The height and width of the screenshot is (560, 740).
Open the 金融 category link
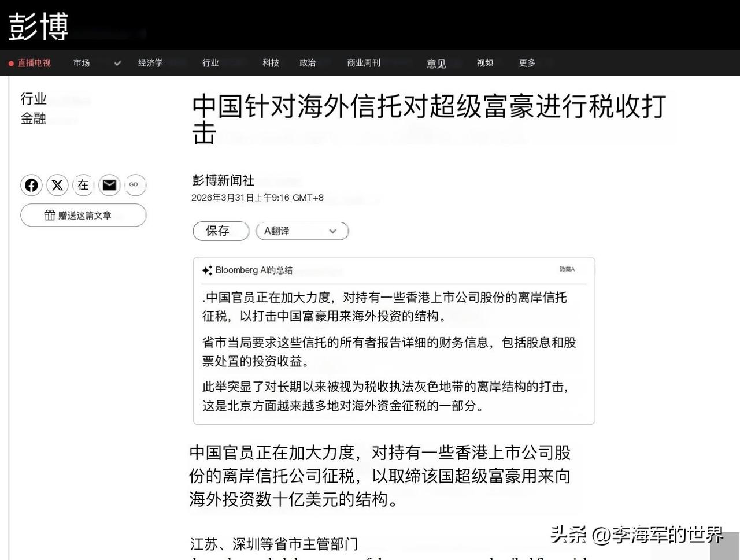[x=33, y=118]
